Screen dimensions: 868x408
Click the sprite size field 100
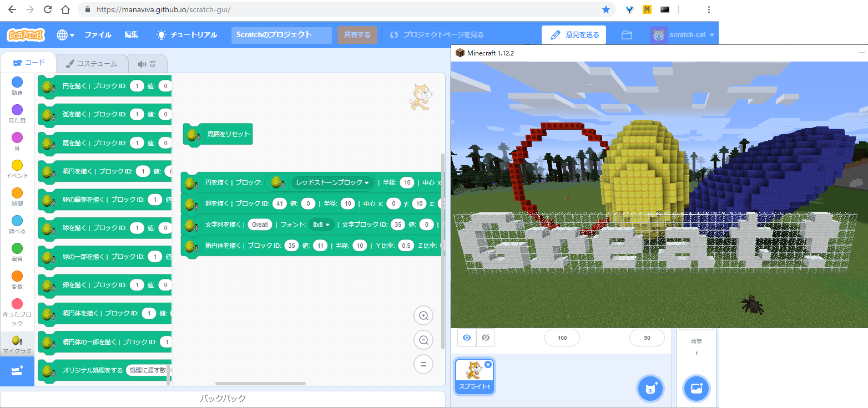click(562, 338)
